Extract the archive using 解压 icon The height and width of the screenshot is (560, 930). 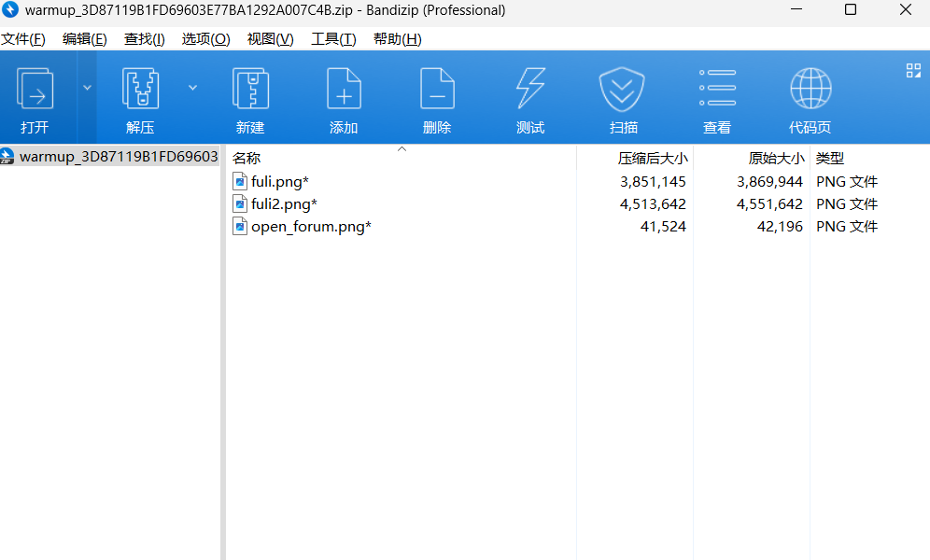(x=140, y=97)
